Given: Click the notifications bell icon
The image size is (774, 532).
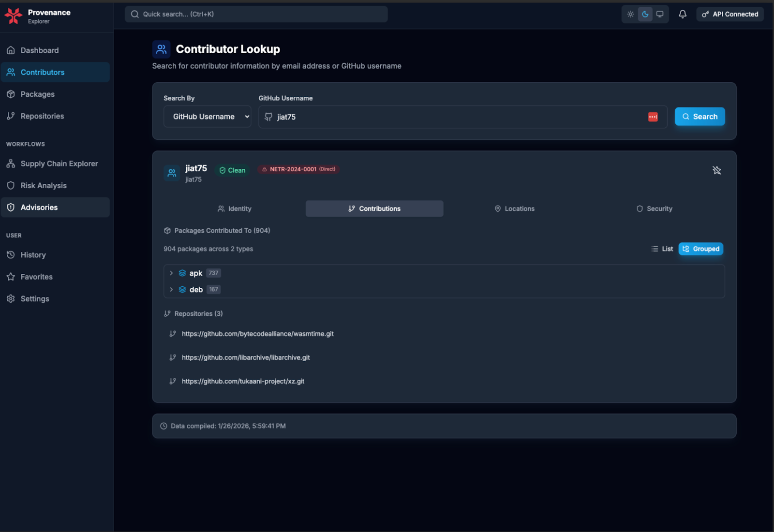Looking at the screenshot, I should click(x=682, y=14).
